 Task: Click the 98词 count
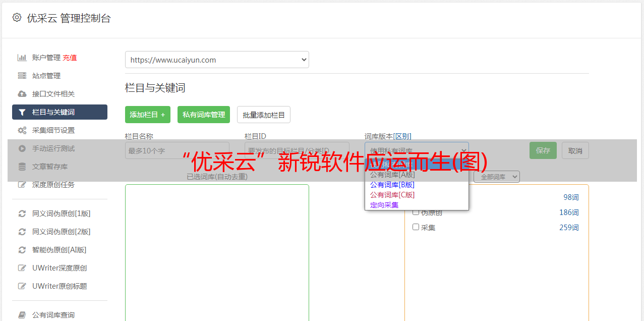coord(571,197)
